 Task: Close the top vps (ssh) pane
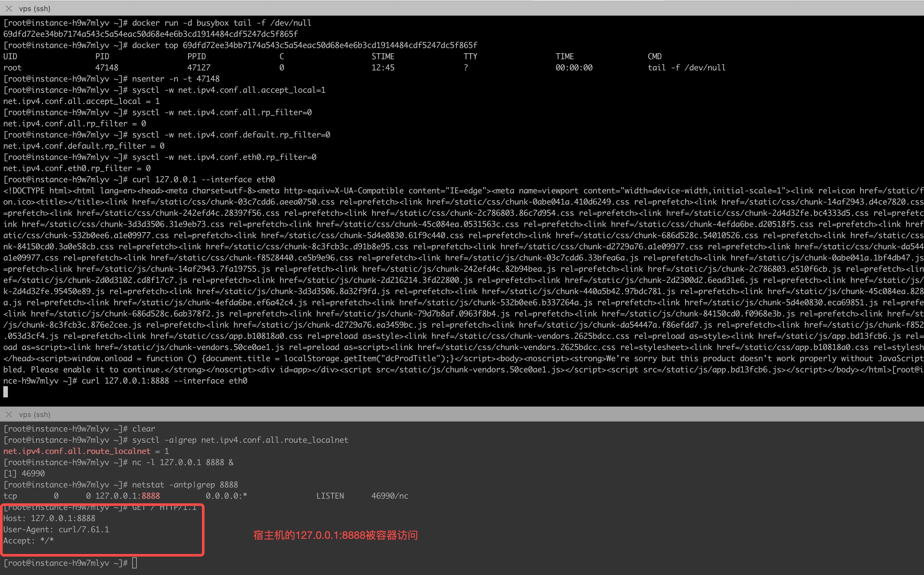tap(9, 8)
